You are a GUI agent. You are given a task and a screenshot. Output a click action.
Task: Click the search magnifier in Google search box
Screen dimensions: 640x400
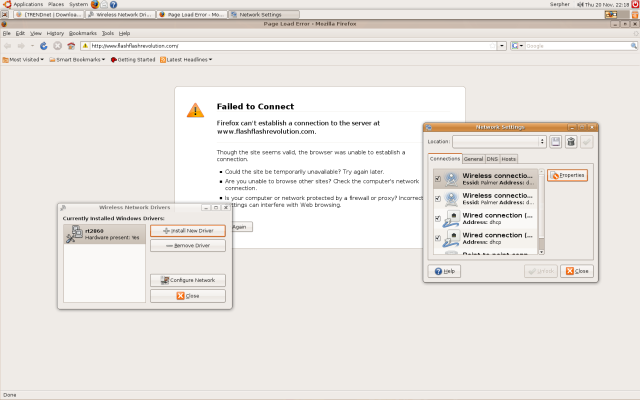[x=633, y=46]
